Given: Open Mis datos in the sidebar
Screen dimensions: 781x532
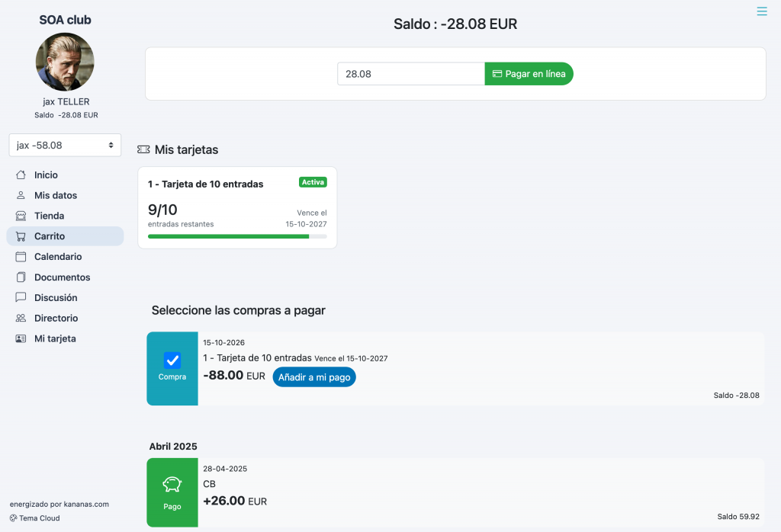Looking at the screenshot, I should (x=65, y=196).
